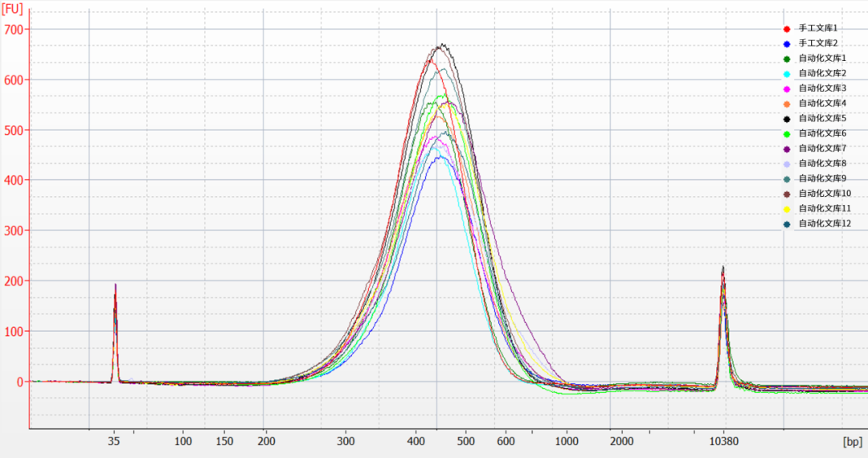This screenshot has width=868, height=458.
Task: Click the yellow 自动化文库11 color dot
Action: (787, 209)
